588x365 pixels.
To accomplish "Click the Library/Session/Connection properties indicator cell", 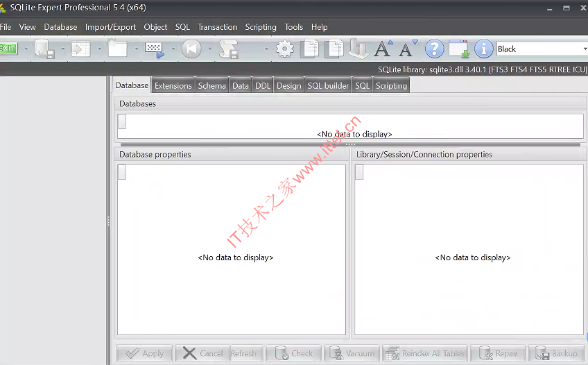I will coord(359,172).
